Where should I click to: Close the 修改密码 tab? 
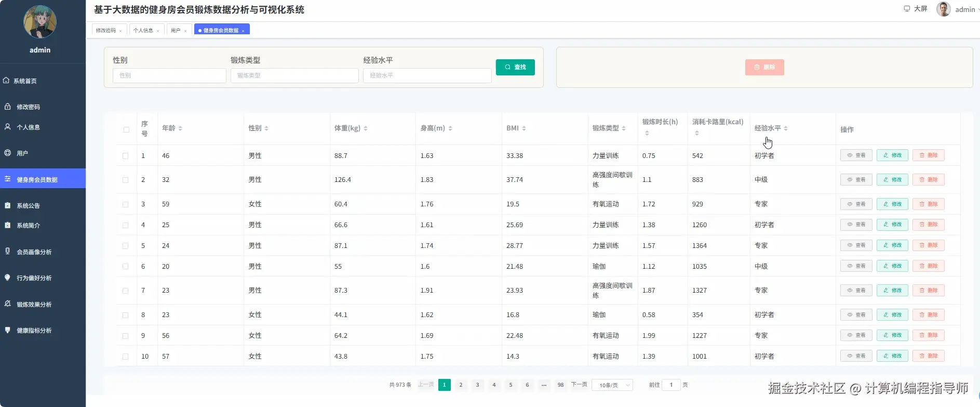pos(120,31)
